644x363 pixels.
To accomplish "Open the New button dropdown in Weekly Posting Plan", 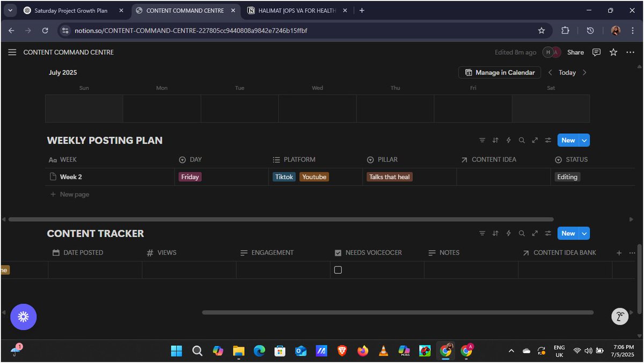I will pyautogui.click(x=583, y=140).
